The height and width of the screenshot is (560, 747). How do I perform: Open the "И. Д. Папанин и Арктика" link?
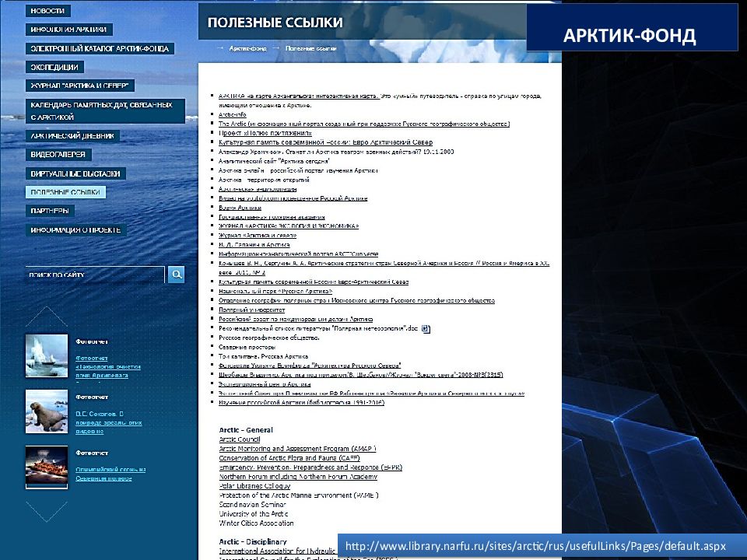[x=254, y=244]
